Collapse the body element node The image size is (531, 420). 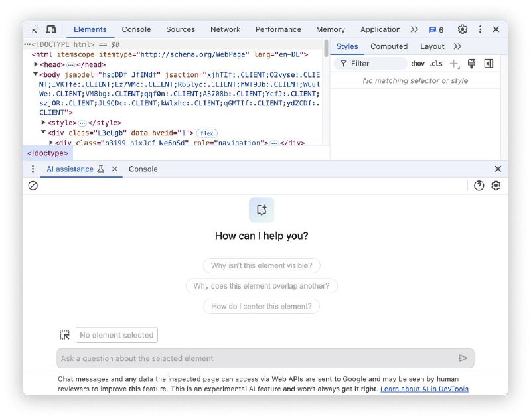point(35,74)
